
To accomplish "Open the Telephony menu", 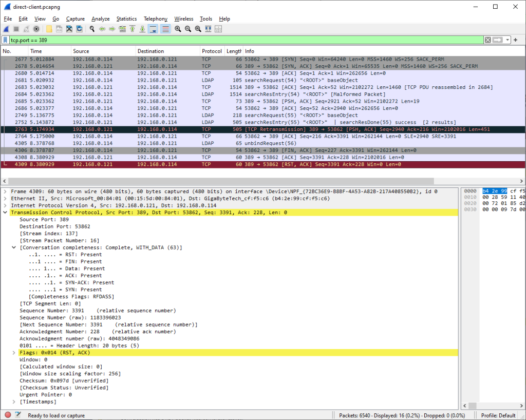I will pos(155,18).
